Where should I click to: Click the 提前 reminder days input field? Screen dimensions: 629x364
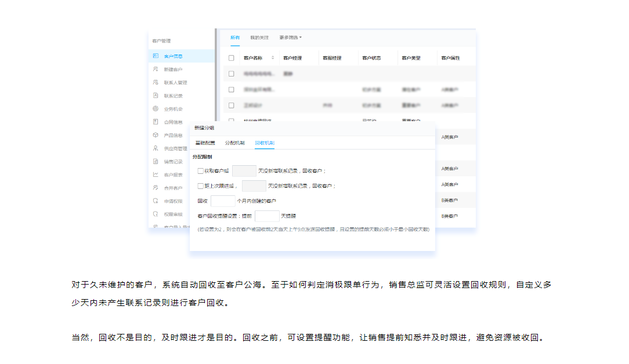tap(267, 216)
